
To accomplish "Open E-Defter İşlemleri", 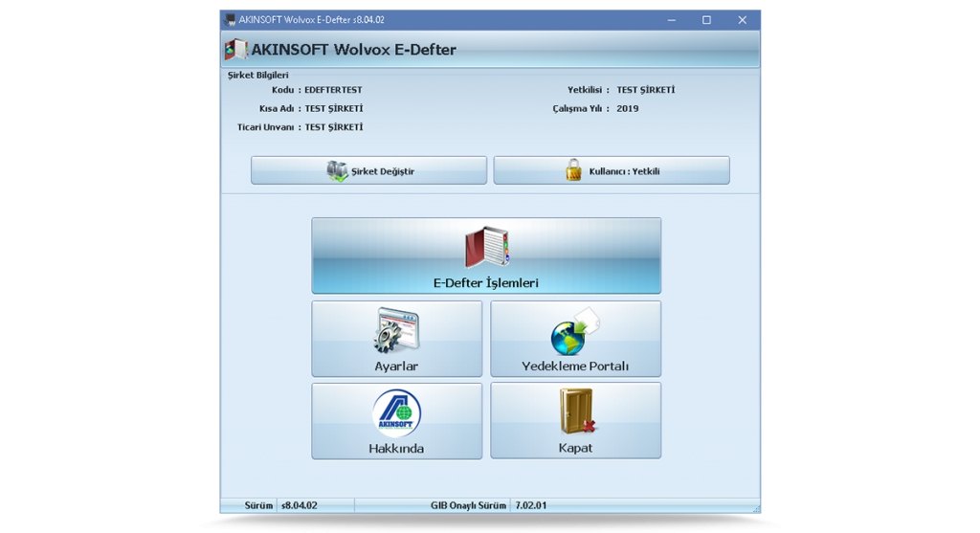I will click(x=485, y=255).
